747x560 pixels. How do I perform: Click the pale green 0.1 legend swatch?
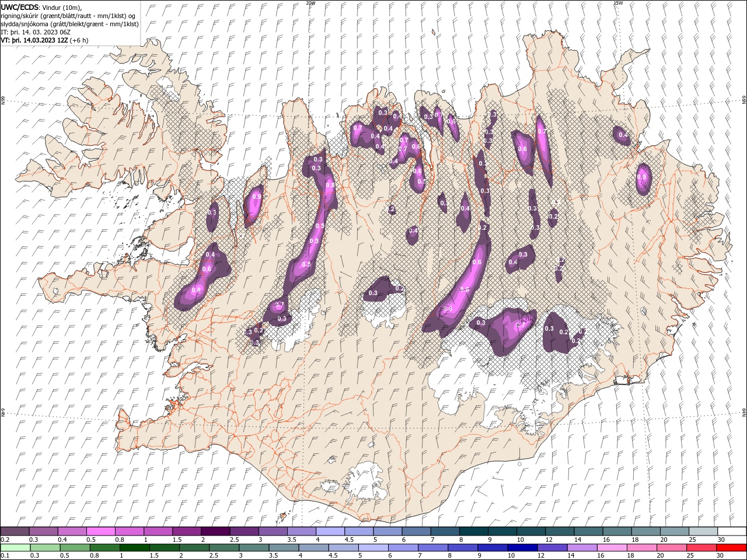16,548
